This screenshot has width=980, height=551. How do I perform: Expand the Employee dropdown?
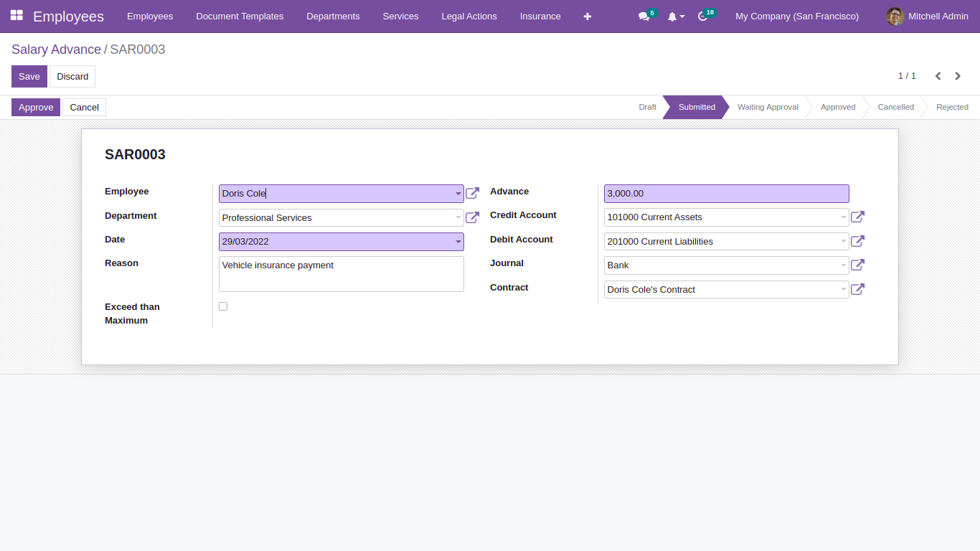click(458, 193)
